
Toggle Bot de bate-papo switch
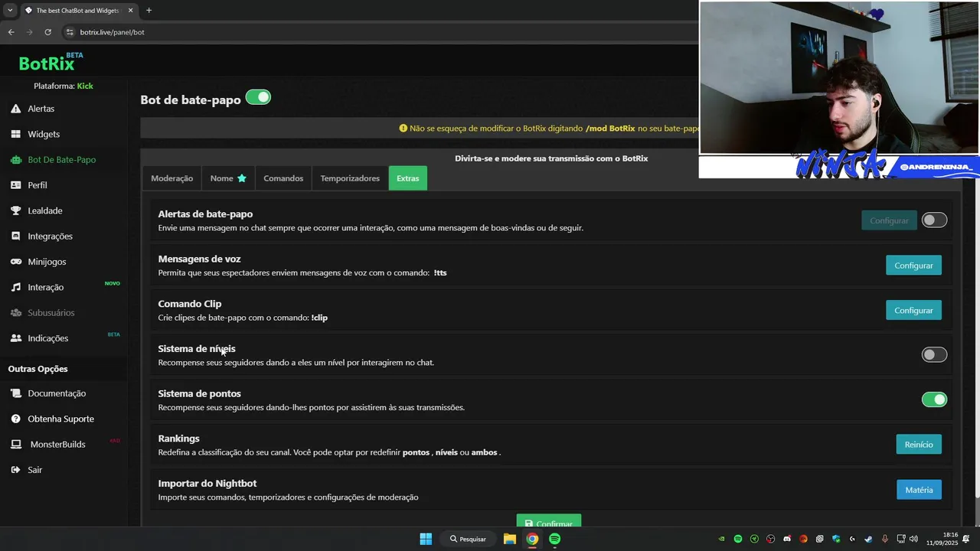point(258,97)
